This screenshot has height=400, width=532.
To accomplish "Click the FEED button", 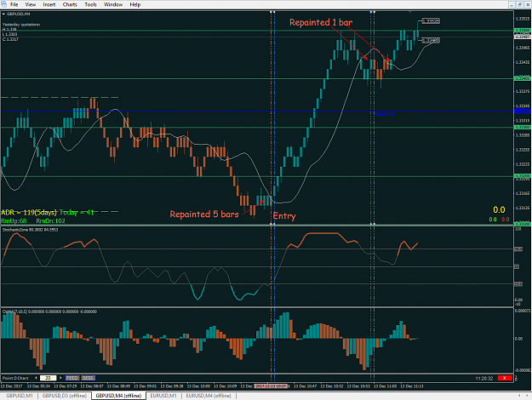I will point(72,378).
